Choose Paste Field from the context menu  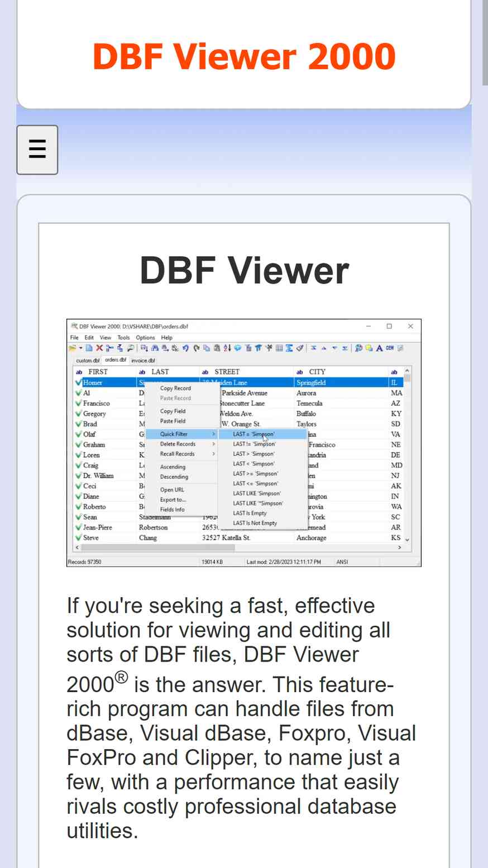(x=173, y=421)
